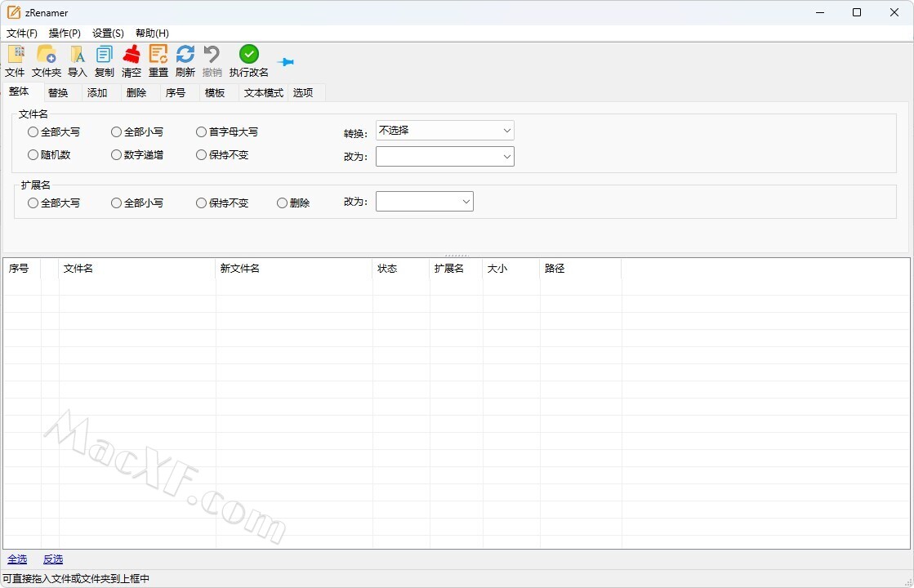Click the 全选 link
Image resolution: width=914 pixels, height=588 pixels.
pyautogui.click(x=17, y=559)
